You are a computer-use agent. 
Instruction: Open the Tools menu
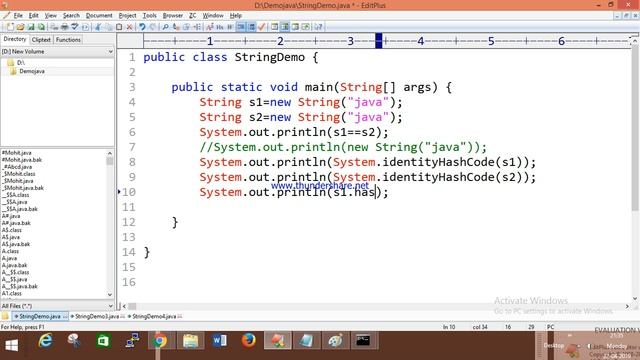[149, 16]
